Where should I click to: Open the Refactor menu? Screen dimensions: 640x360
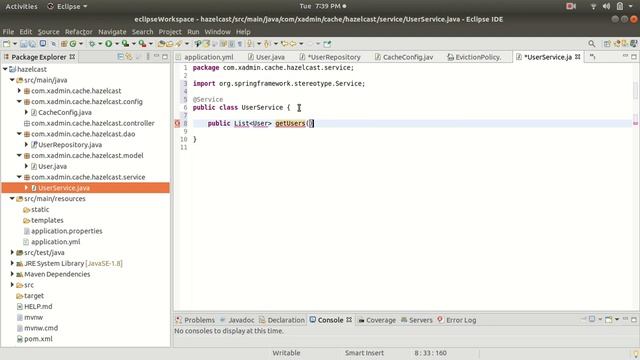pyautogui.click(x=78, y=31)
